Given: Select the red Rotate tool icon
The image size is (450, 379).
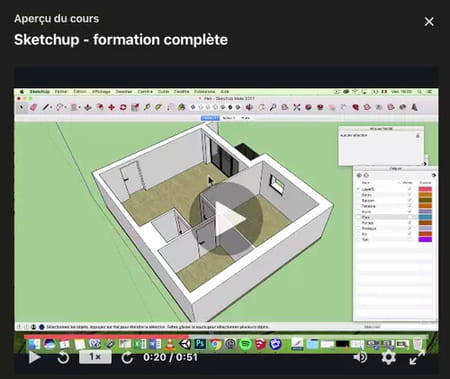Looking at the screenshot, I should point(123,107).
